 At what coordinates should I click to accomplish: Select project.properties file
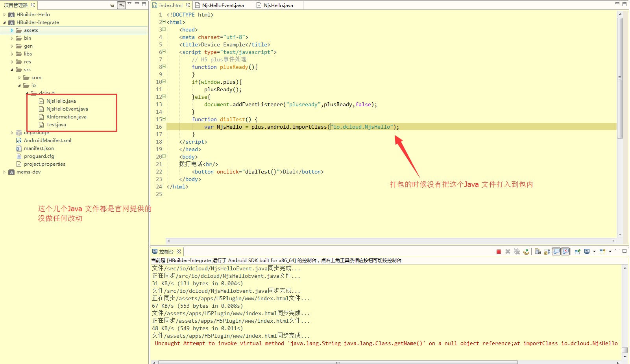click(44, 164)
